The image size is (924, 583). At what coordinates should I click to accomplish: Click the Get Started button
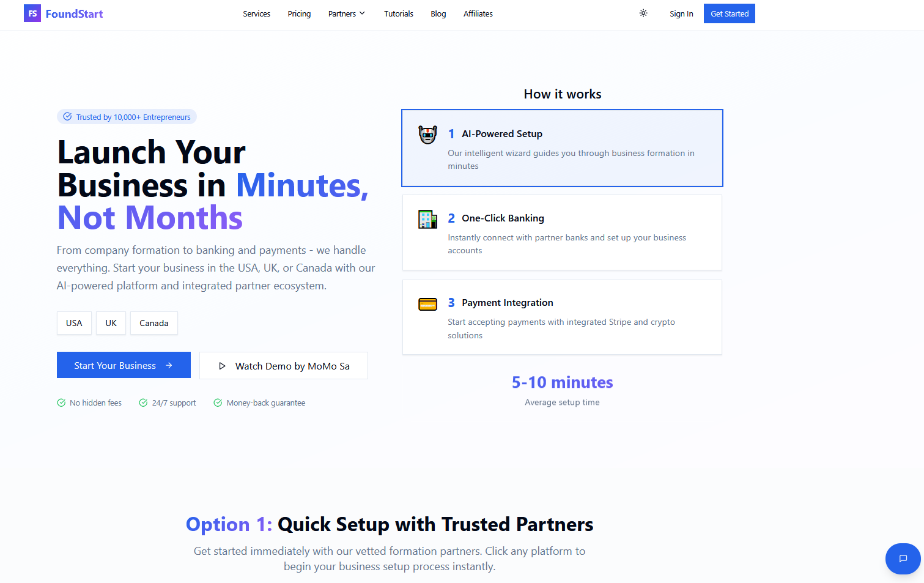[x=730, y=13]
